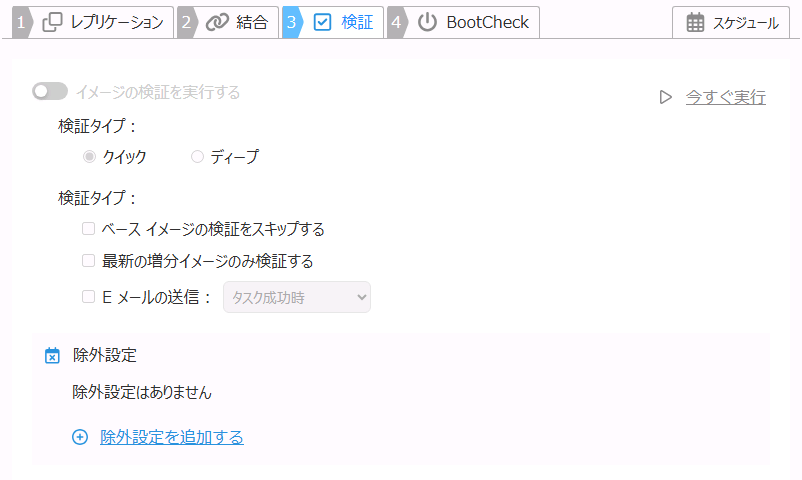This screenshot has width=802, height=480.
Task: Click the 除外設定 calendar-x icon
Action: pos(53,355)
